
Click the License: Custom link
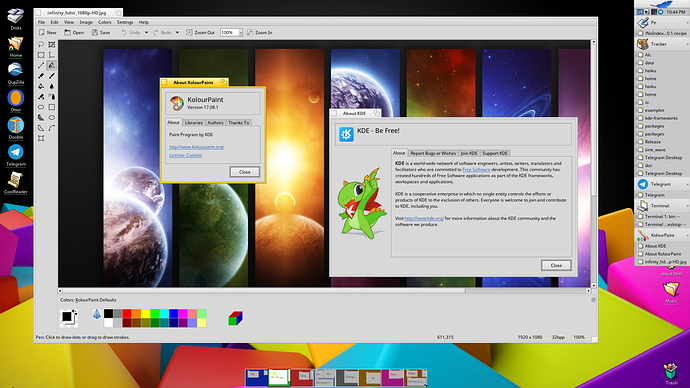pos(185,155)
